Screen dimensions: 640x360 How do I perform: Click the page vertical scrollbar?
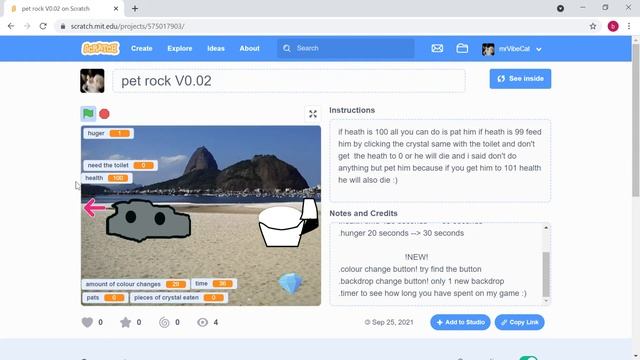(636, 120)
